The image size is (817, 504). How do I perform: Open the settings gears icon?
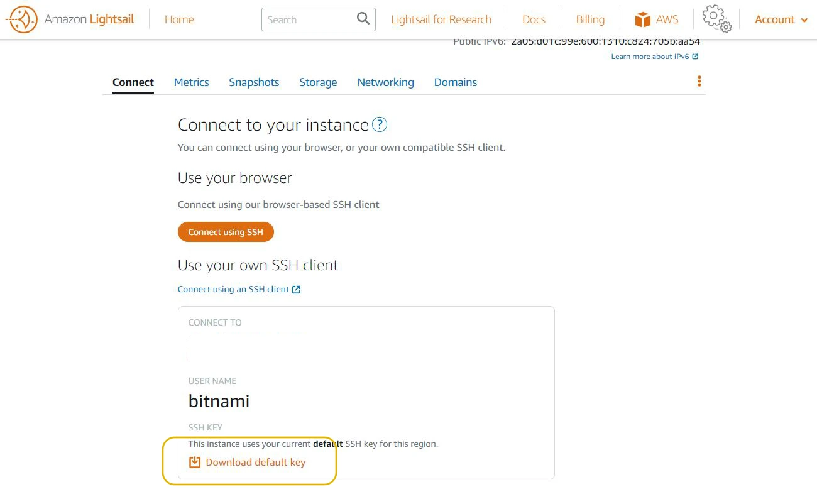716,18
